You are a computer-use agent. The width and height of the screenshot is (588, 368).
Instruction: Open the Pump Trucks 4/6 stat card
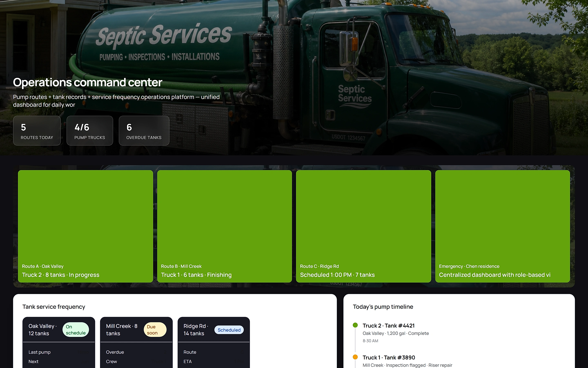pyautogui.click(x=90, y=131)
